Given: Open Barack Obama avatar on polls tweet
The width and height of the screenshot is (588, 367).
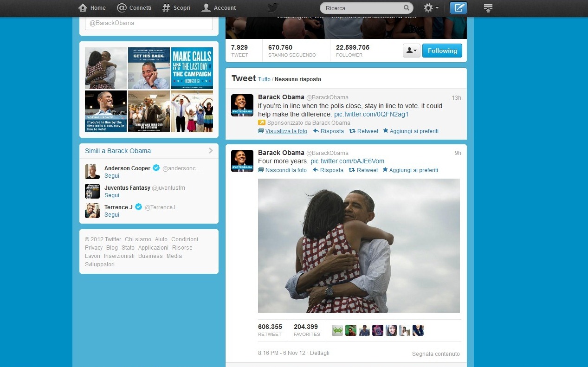Looking at the screenshot, I should [x=242, y=105].
